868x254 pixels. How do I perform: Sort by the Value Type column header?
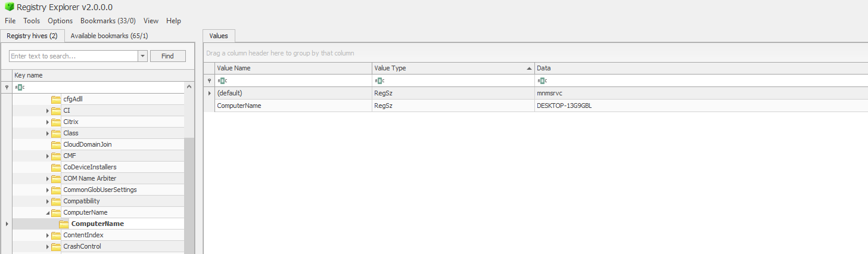[453, 68]
